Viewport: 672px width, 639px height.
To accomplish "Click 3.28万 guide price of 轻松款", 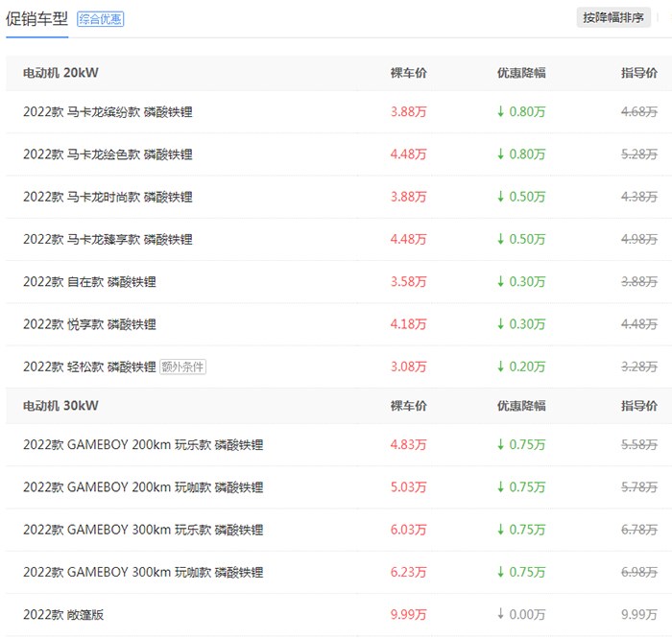I will 639,367.
